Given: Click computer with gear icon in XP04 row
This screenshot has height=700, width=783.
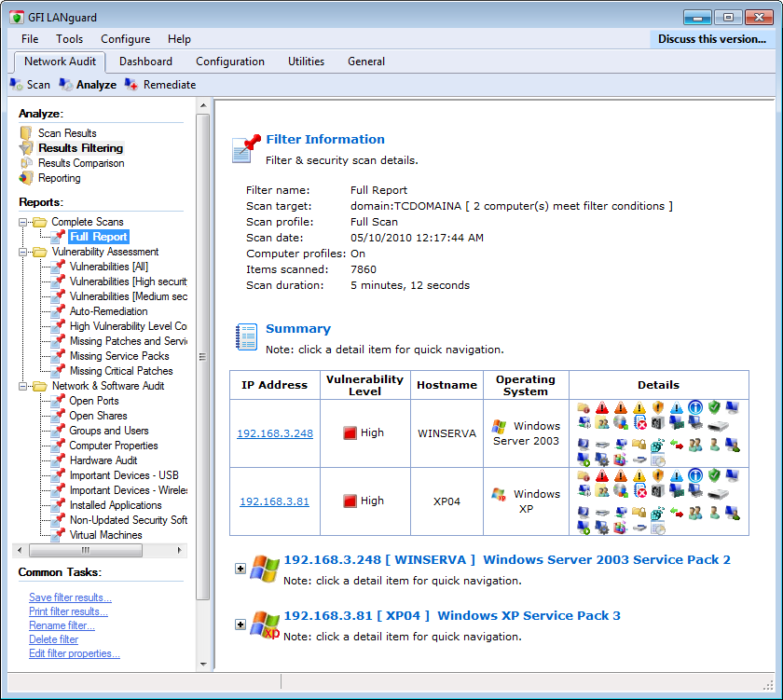Looking at the screenshot, I should point(602,528).
